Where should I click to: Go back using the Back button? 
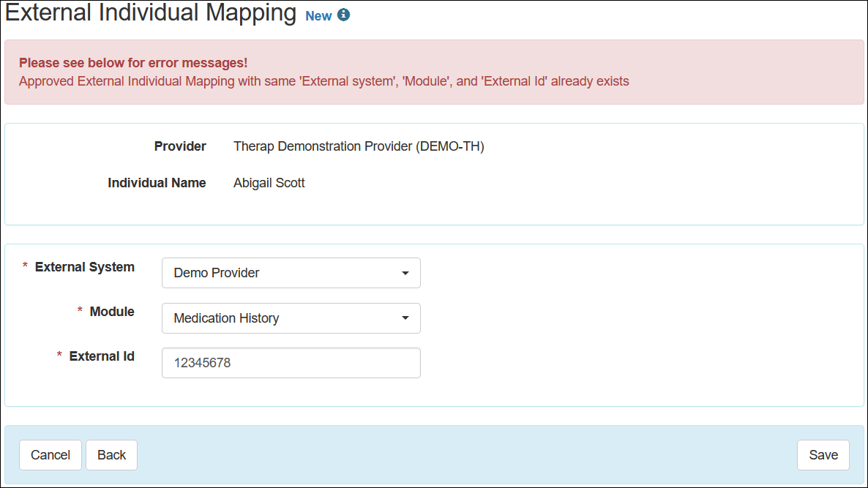coord(111,455)
